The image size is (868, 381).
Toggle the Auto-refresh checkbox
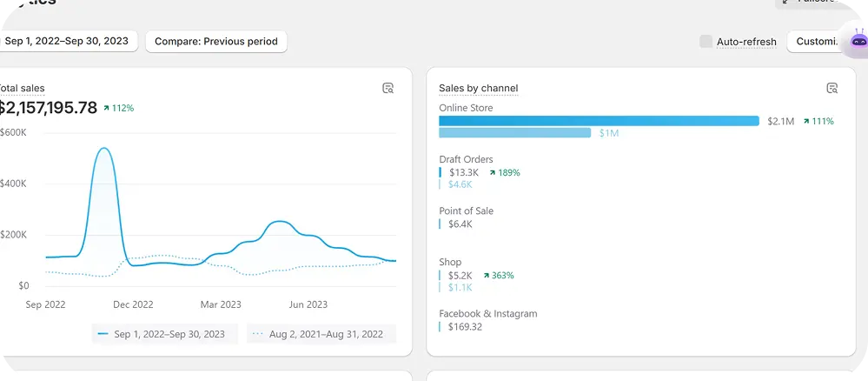(706, 42)
